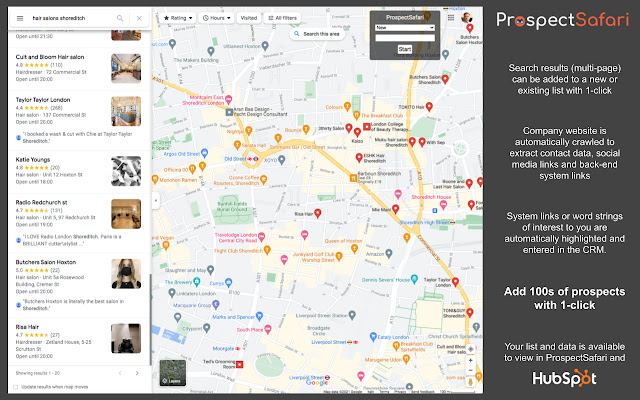640x400 pixels.
Task: Click Katie Youngs photo thumbnail
Action: (126, 171)
